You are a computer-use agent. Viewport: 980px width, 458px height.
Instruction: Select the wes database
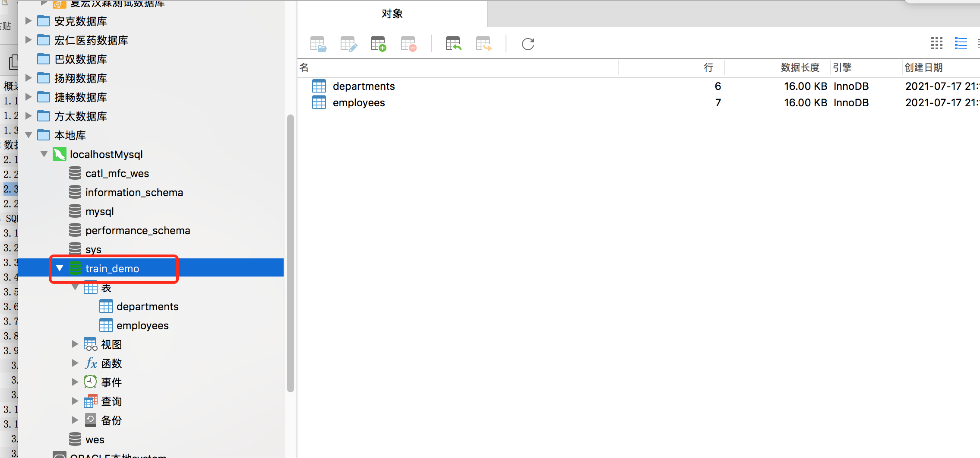coord(95,440)
